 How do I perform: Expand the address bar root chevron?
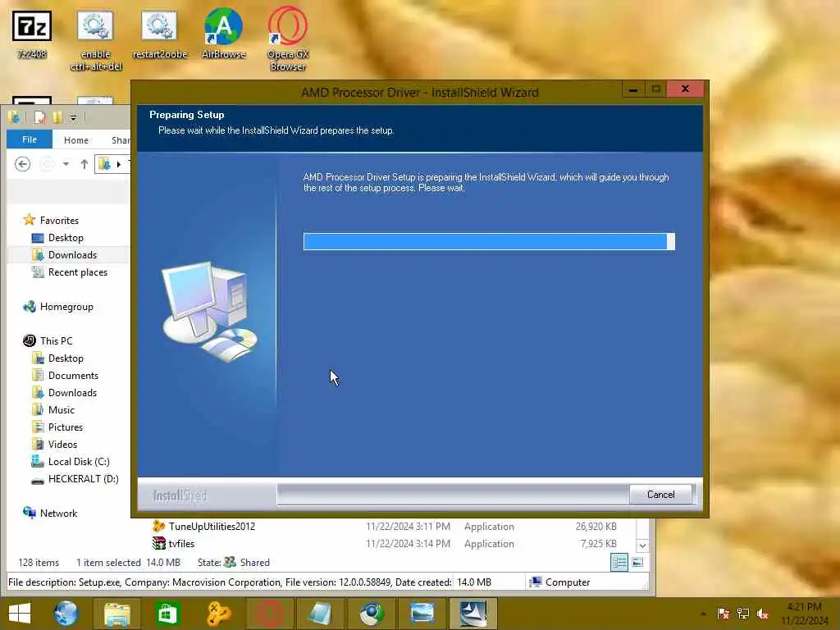pyautogui.click(x=119, y=164)
